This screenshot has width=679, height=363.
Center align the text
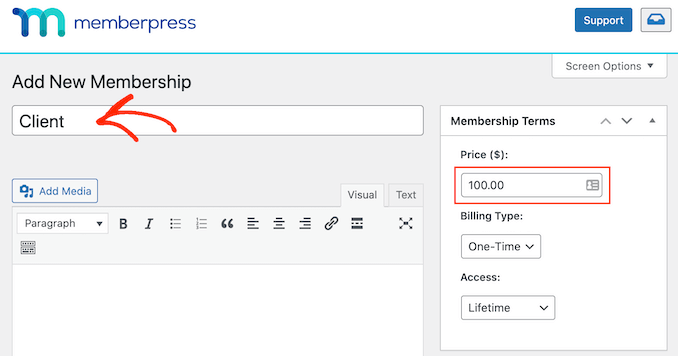pos(279,224)
